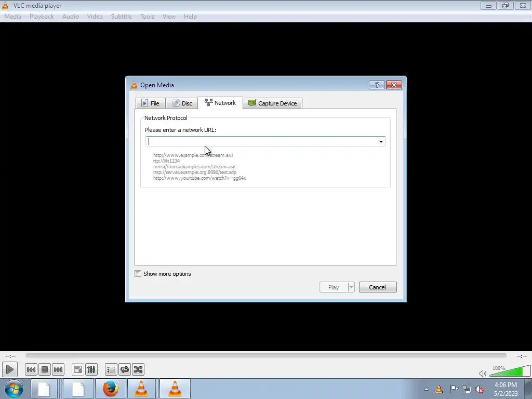The height and width of the screenshot is (399, 532).
Task: Show hidden system tray icons
Action: [x=426, y=389]
